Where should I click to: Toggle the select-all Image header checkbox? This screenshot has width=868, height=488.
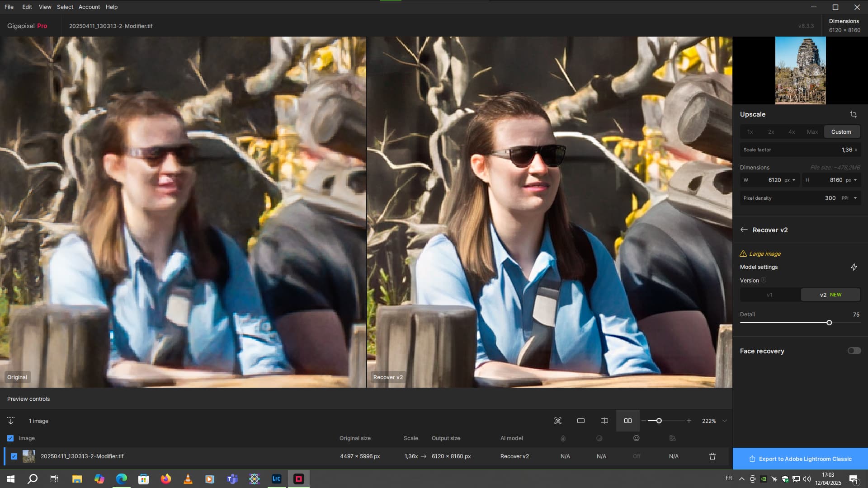pos(10,438)
